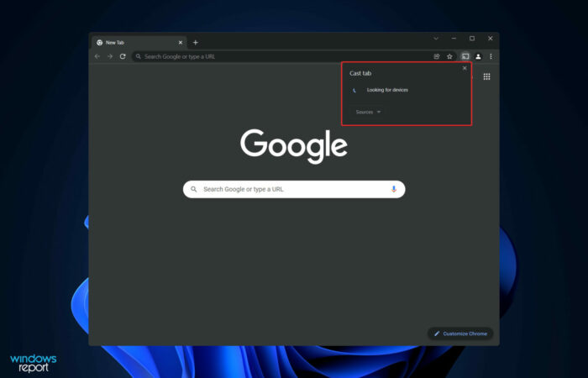Bookmark this tab with the star icon
This screenshot has width=588, height=378.
pos(449,56)
